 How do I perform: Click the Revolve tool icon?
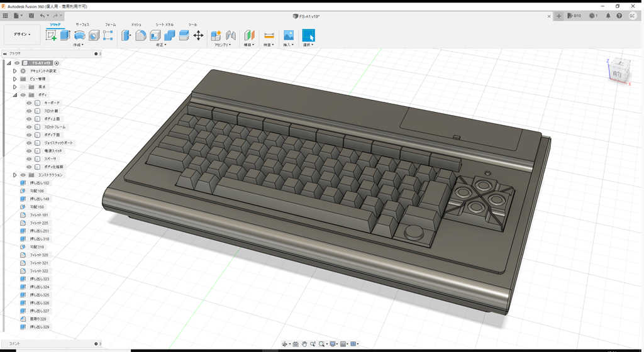click(x=80, y=36)
